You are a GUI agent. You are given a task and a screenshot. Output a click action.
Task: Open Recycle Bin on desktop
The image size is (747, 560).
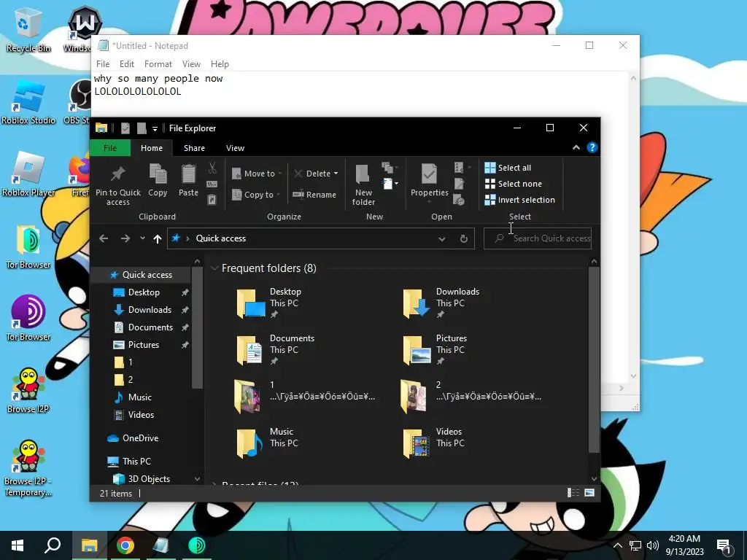tap(28, 31)
